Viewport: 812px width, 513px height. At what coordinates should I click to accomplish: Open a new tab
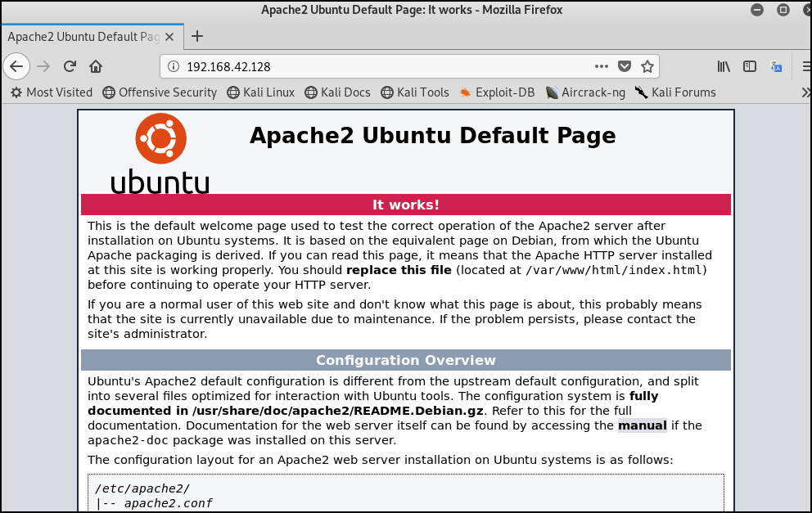(x=196, y=36)
